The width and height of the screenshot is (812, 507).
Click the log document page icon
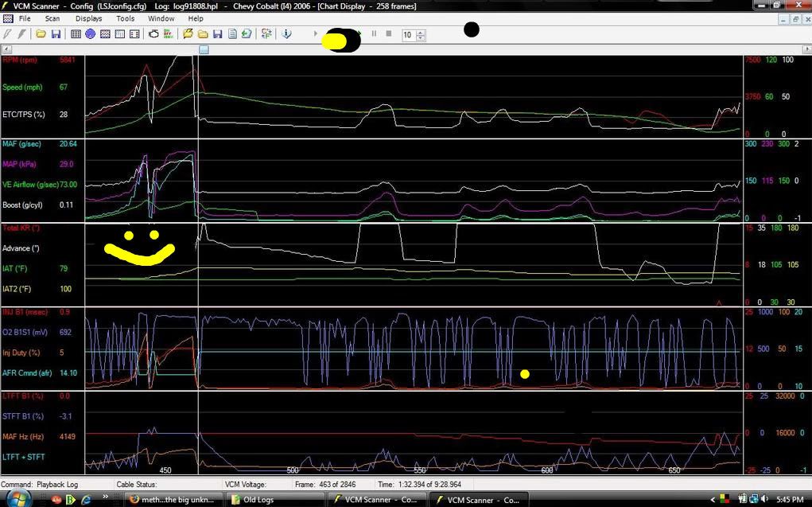[x=232, y=34]
